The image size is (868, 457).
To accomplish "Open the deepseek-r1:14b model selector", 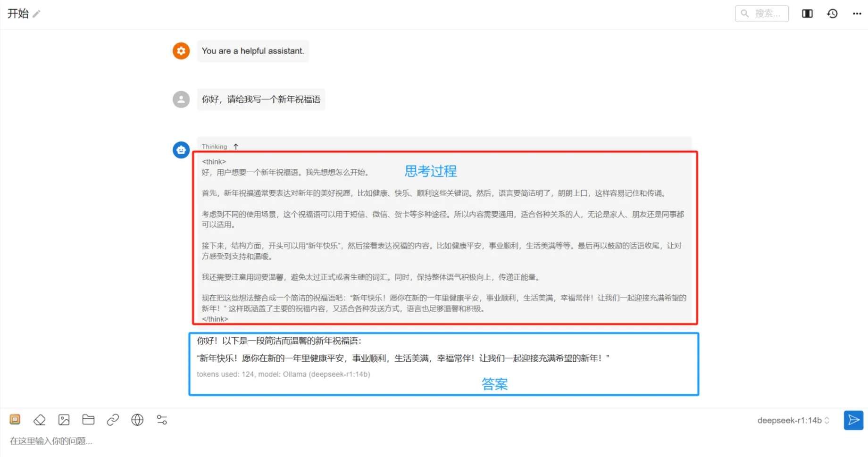I will [x=793, y=420].
